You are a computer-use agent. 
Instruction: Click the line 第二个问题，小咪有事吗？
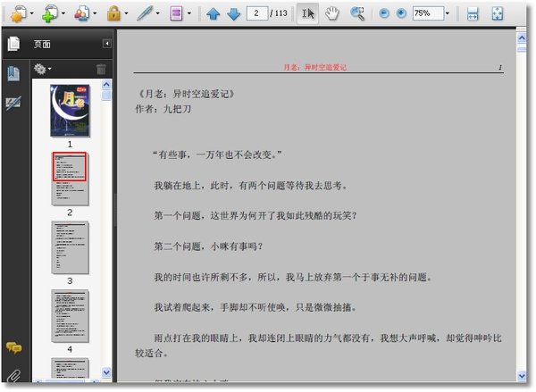tap(208, 246)
